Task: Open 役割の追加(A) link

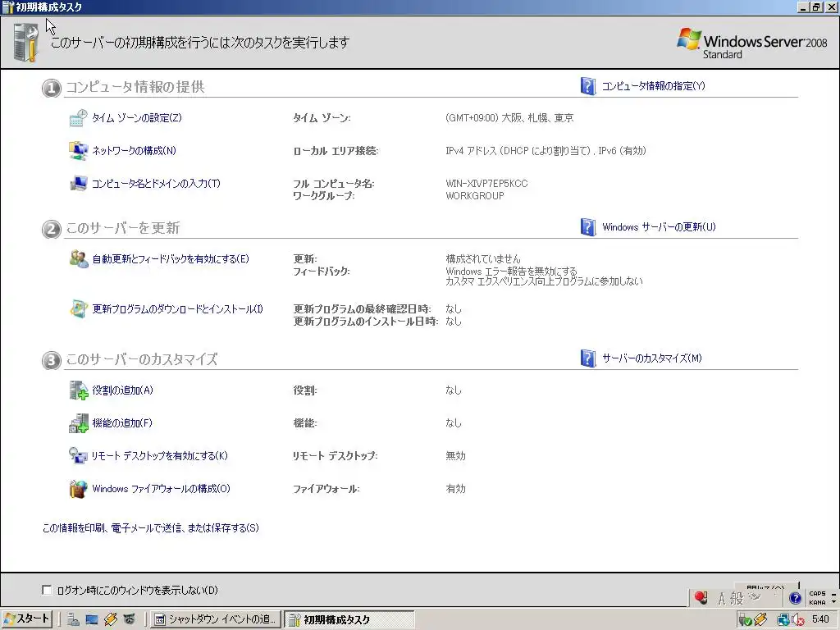Action: pyautogui.click(x=123, y=390)
